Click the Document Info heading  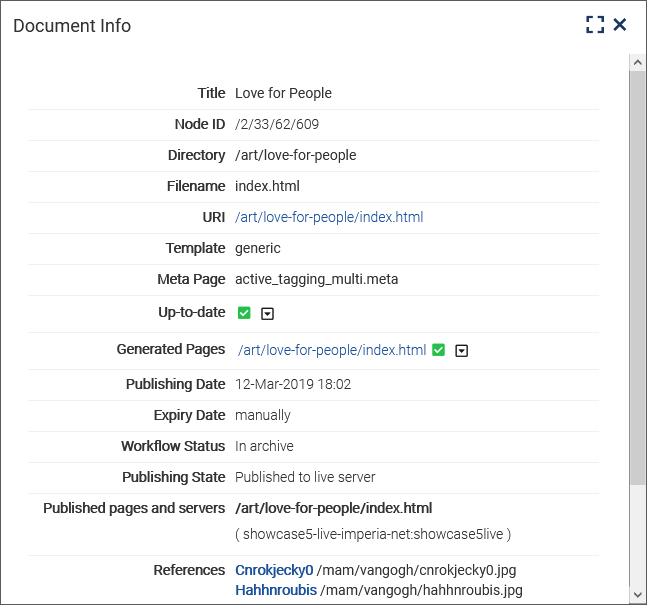pyautogui.click(x=72, y=26)
